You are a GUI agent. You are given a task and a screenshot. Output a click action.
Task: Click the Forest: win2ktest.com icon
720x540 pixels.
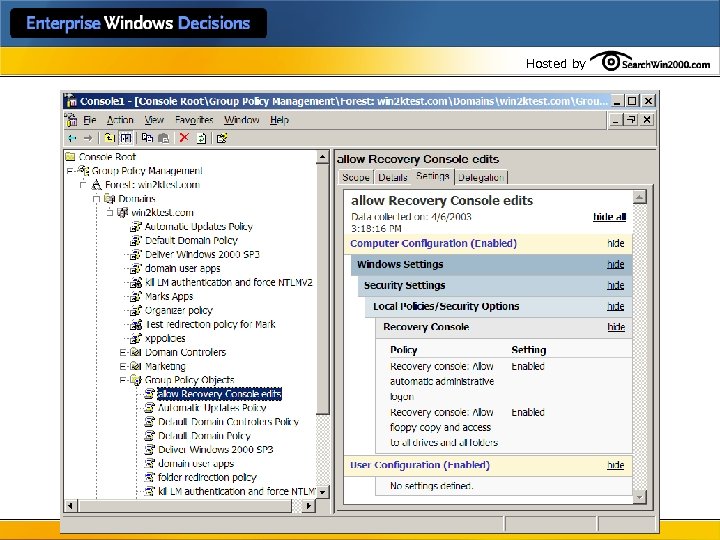pyautogui.click(x=96, y=185)
